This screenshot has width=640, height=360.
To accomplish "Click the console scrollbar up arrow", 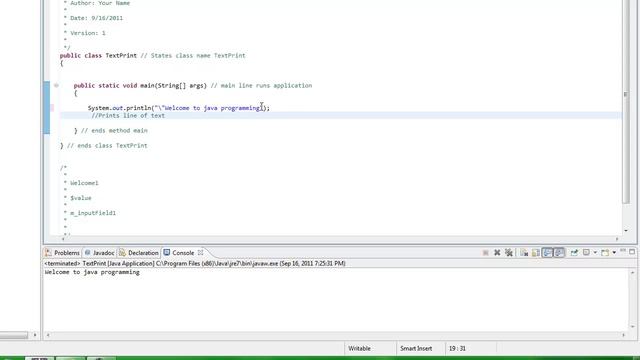I will [632, 273].
